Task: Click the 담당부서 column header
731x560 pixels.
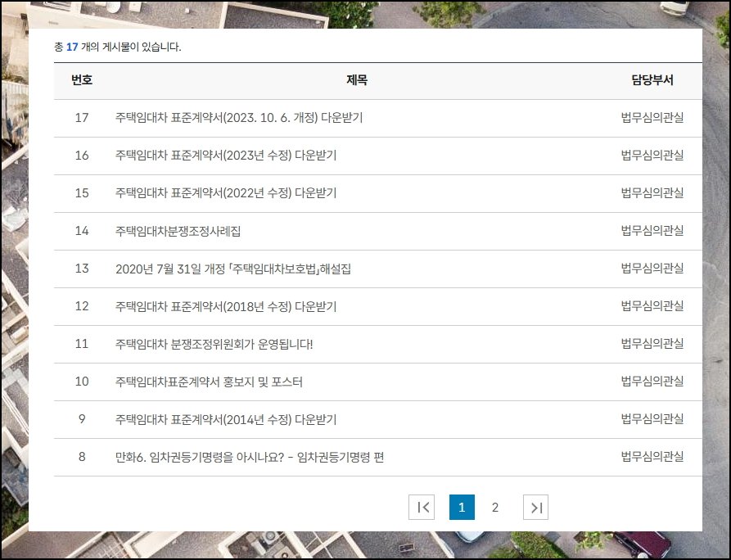Action: point(652,80)
